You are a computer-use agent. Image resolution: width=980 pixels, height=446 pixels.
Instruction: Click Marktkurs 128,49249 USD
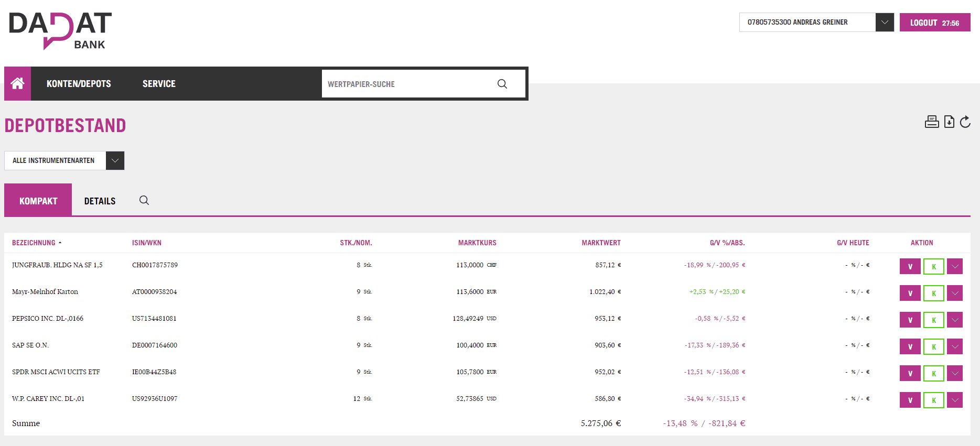pos(475,319)
